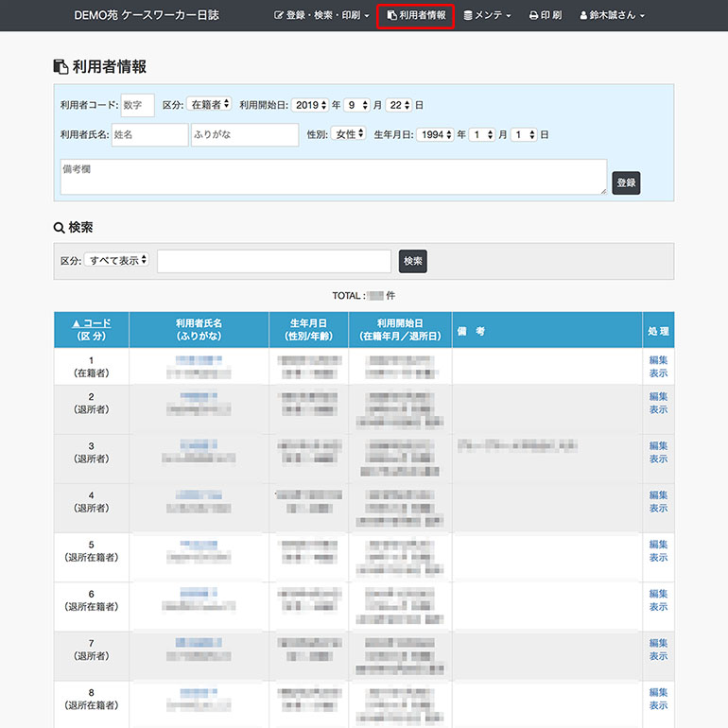Focus the search keyword text field

pyautogui.click(x=274, y=261)
